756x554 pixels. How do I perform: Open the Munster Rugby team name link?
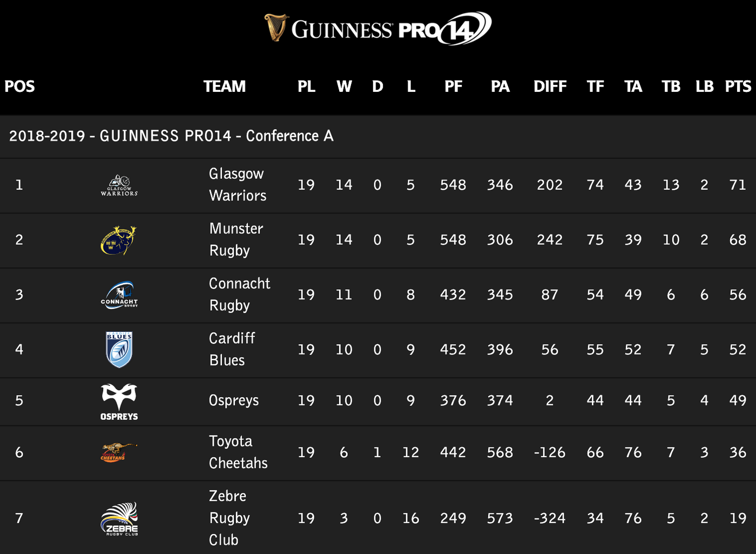[x=236, y=239]
